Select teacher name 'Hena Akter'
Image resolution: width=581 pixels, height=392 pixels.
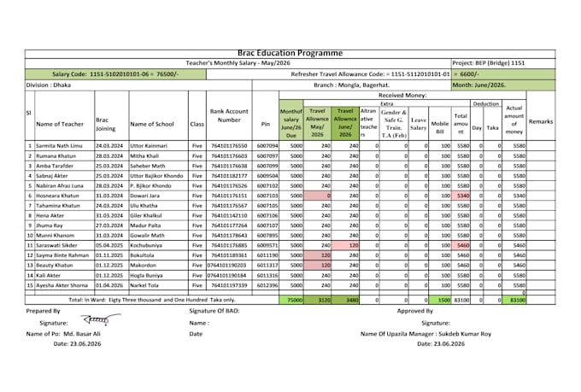50,215
